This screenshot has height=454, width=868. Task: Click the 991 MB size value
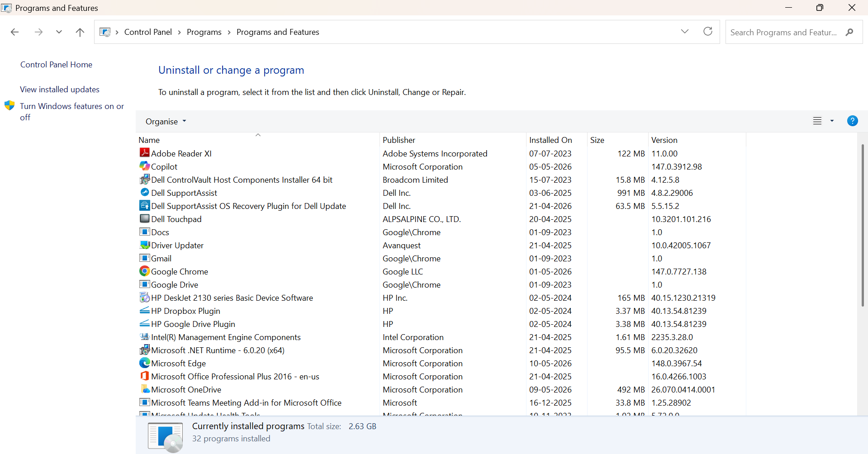pyautogui.click(x=631, y=193)
